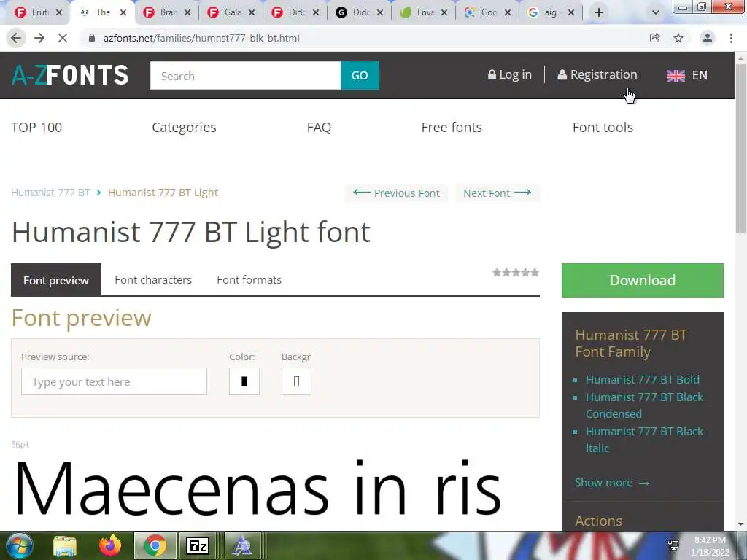The width and height of the screenshot is (747, 560).
Task: Close the active 'The' tab
Action: [x=123, y=12]
